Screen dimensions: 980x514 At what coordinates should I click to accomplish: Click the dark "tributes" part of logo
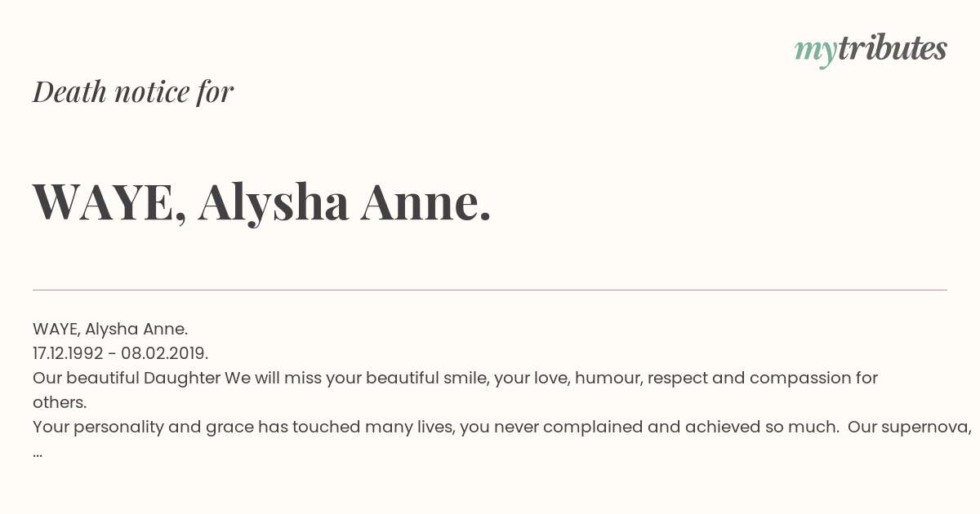892,48
